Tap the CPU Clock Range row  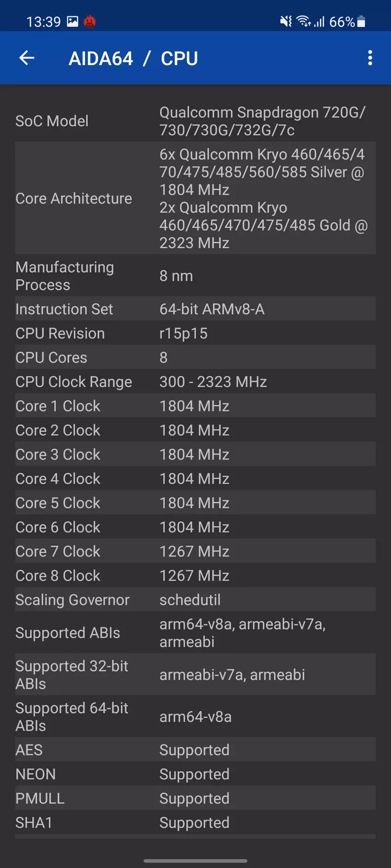(195, 382)
